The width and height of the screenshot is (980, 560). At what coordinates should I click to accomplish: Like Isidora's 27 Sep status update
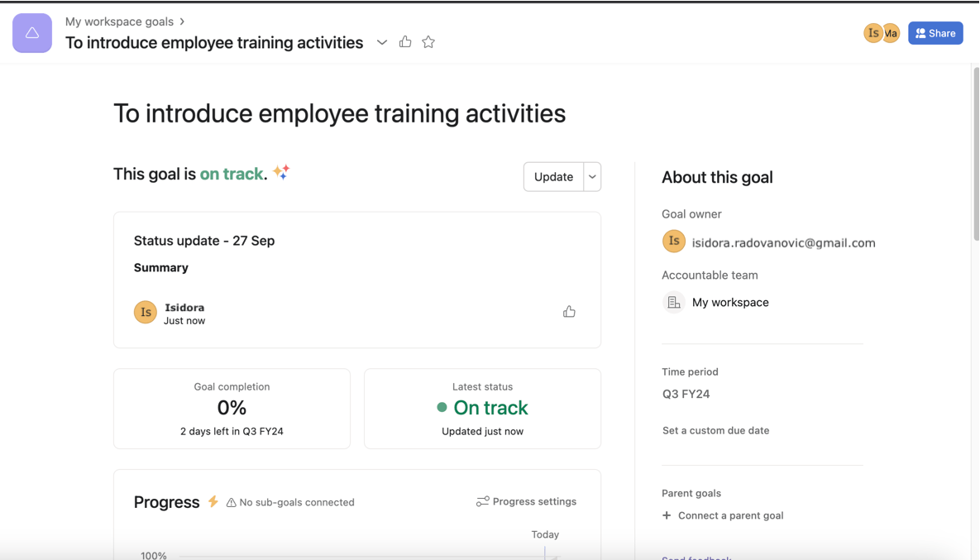(x=569, y=310)
